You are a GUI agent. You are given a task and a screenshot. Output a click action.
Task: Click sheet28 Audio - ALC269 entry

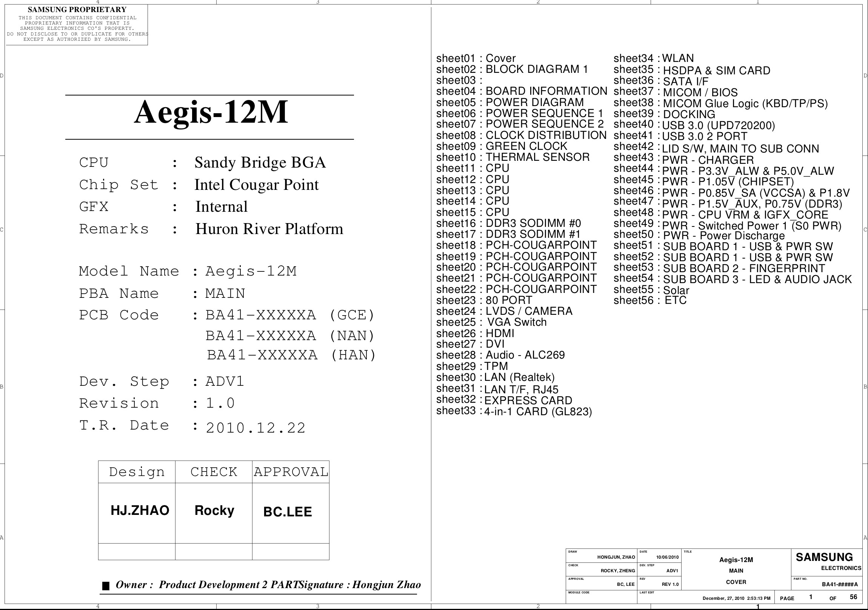(x=500, y=355)
